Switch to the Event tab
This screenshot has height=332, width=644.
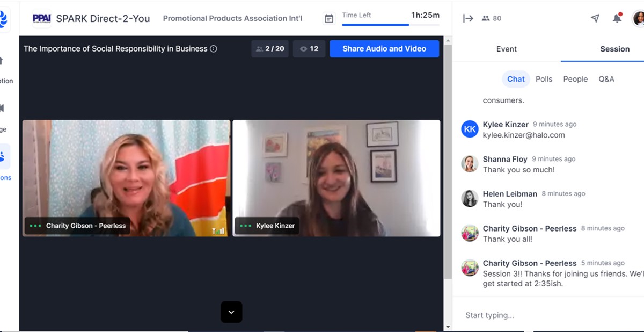(x=506, y=49)
